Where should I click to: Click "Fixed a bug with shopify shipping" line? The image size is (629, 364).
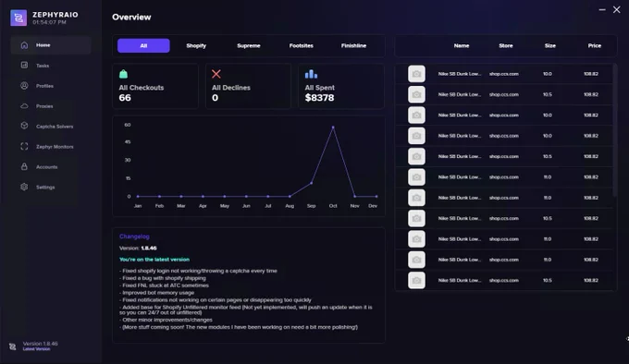tap(163, 278)
